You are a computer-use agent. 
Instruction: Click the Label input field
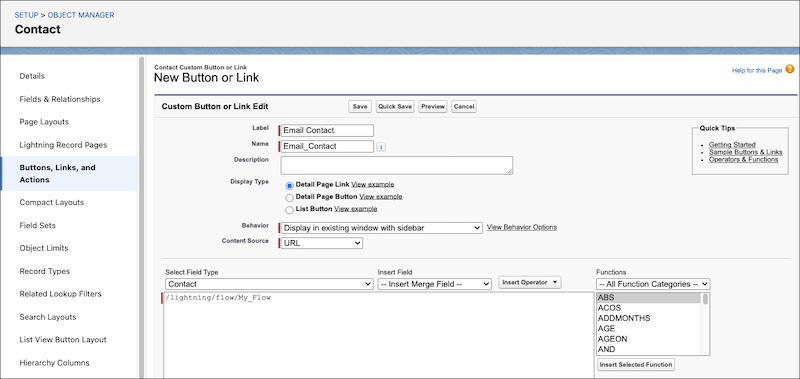327,131
